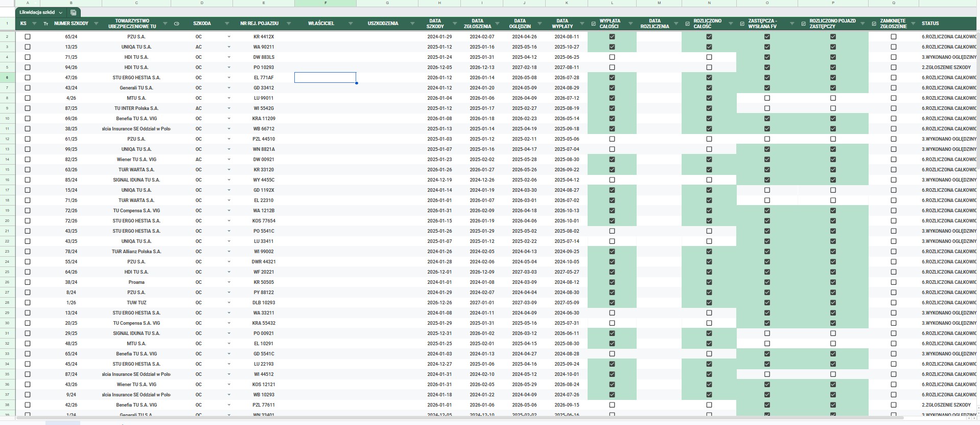This screenshot has width=980, height=425.
Task: Open SZKODA dropdown in row 2 (PZU S.A.)
Action: [228, 37]
